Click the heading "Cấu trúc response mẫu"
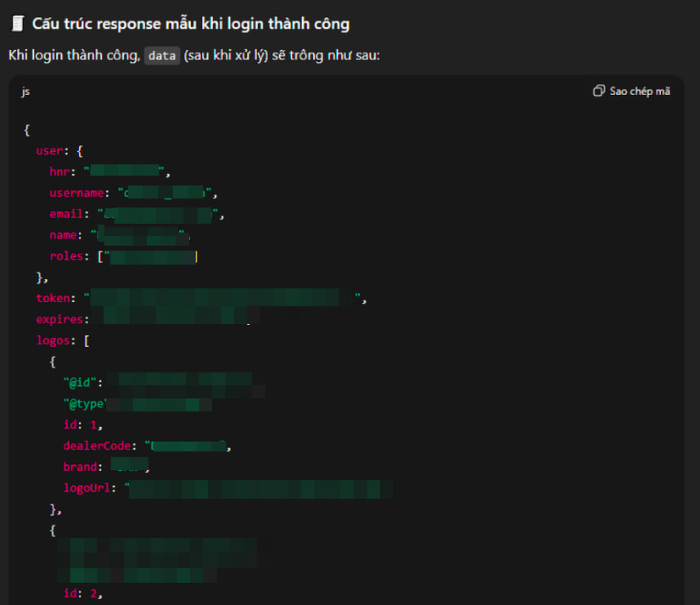700x605 pixels. pos(190,24)
